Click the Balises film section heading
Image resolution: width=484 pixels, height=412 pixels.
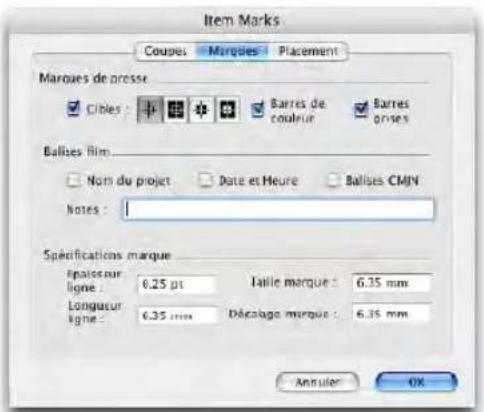pyautogui.click(x=77, y=152)
